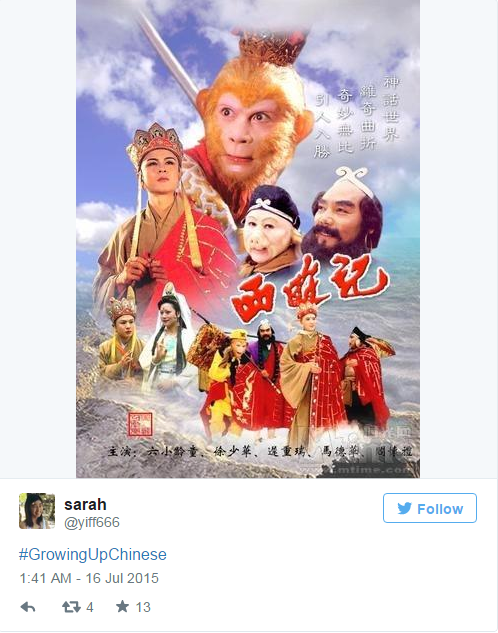This screenshot has height=633, width=498.
Task: Click the retweet icon
Action: click(71, 607)
